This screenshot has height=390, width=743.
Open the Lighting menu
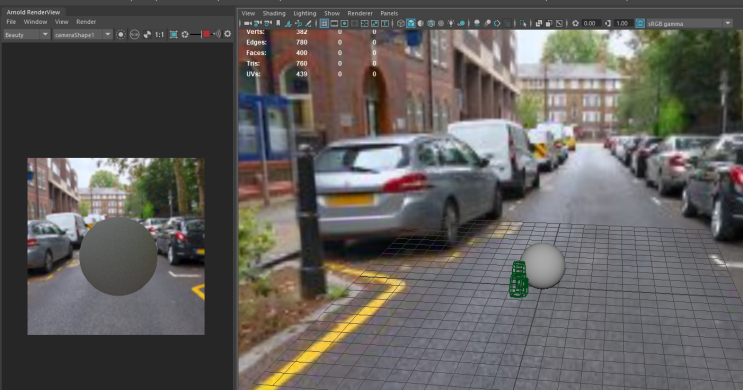304,13
